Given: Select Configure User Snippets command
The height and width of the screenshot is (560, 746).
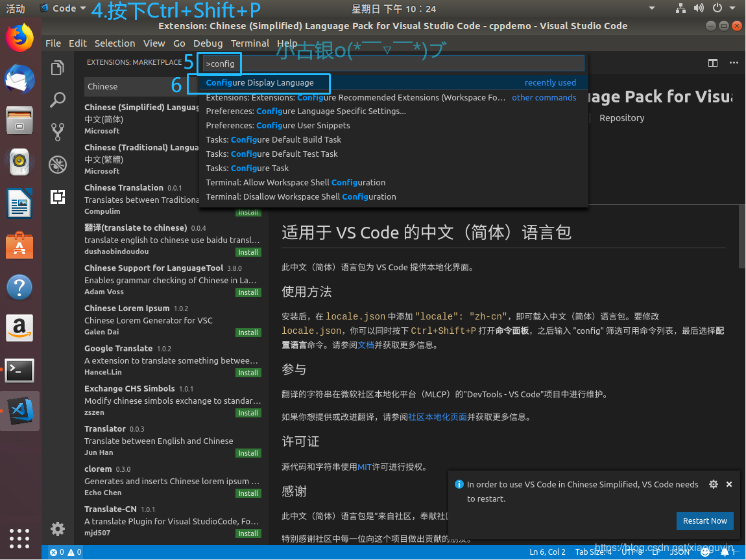Looking at the screenshot, I should tap(394, 126).
